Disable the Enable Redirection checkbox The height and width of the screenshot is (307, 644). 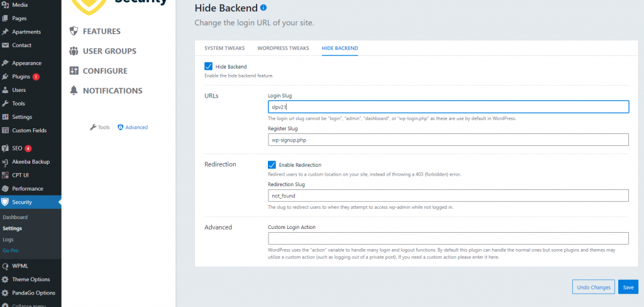tap(272, 164)
